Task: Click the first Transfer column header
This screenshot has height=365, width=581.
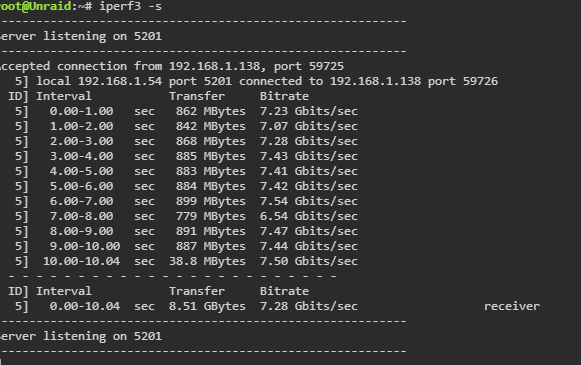Action: point(197,96)
